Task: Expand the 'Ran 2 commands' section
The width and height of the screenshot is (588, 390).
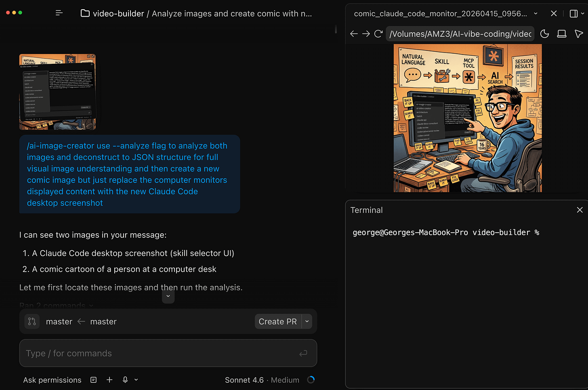Action: [x=56, y=305]
